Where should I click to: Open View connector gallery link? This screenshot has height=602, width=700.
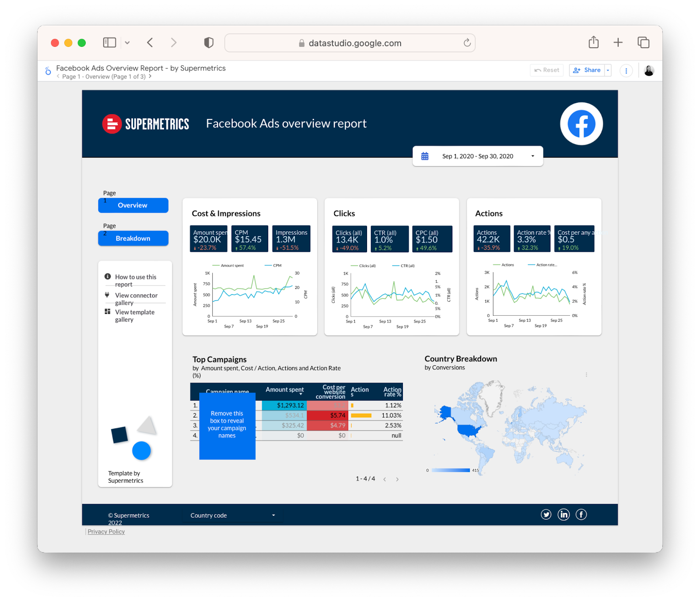pos(136,299)
